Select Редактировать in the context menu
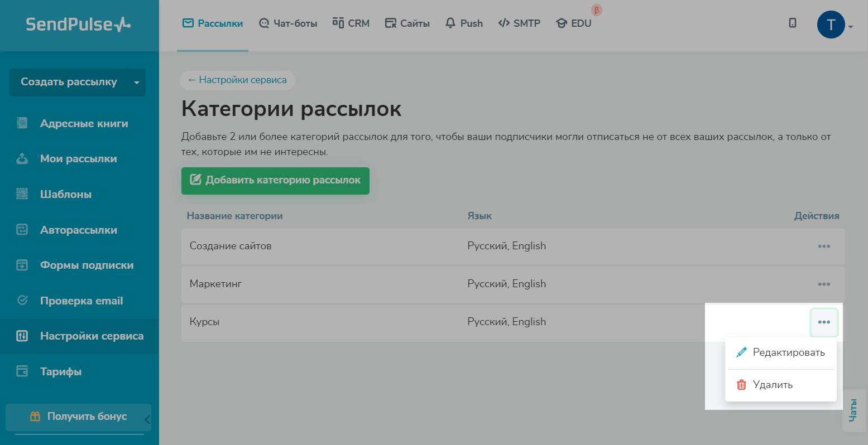The image size is (868, 445). 788,352
